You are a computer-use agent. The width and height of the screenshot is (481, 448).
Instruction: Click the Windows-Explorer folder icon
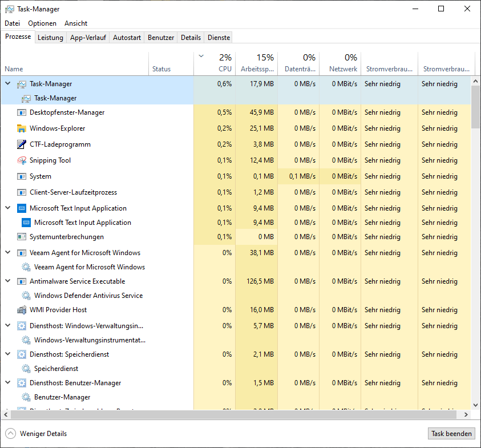pyautogui.click(x=22, y=128)
